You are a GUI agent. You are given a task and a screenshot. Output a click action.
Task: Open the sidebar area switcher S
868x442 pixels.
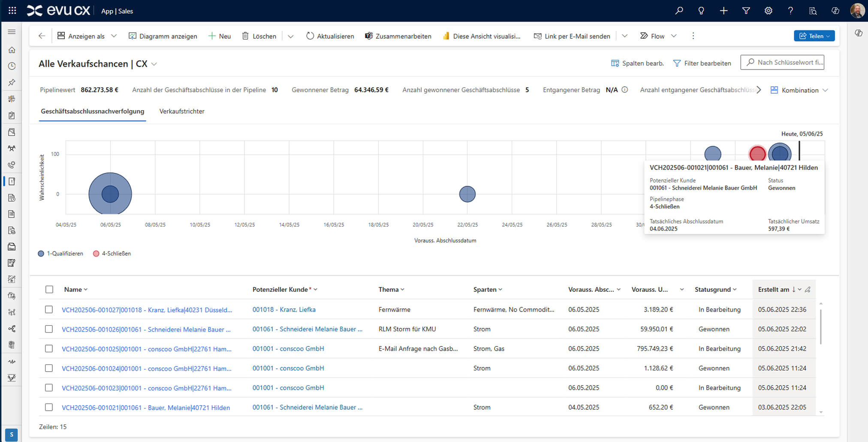(x=12, y=435)
